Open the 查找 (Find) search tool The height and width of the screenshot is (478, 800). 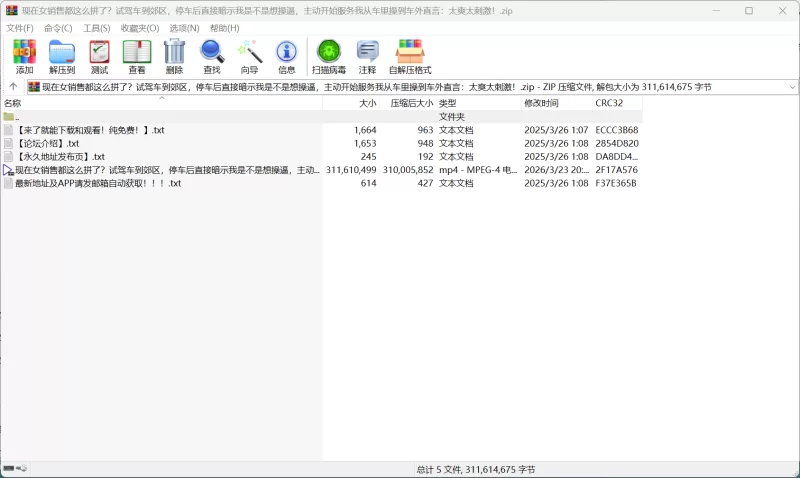coord(212,56)
